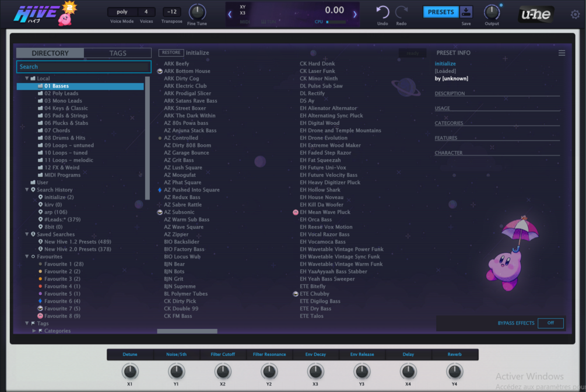Open the MIDI Programs folder
The width and height of the screenshot is (586, 392).
[62, 175]
